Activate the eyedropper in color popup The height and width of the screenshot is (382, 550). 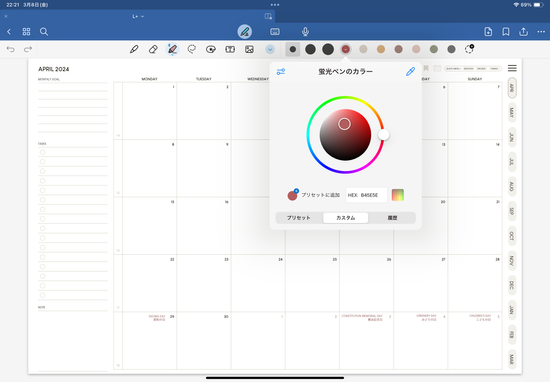coord(410,72)
